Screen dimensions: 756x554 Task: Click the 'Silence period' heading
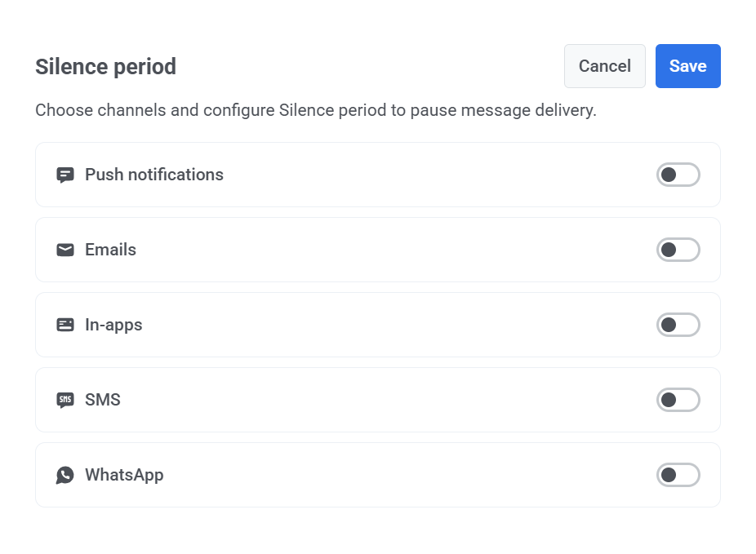[105, 67]
